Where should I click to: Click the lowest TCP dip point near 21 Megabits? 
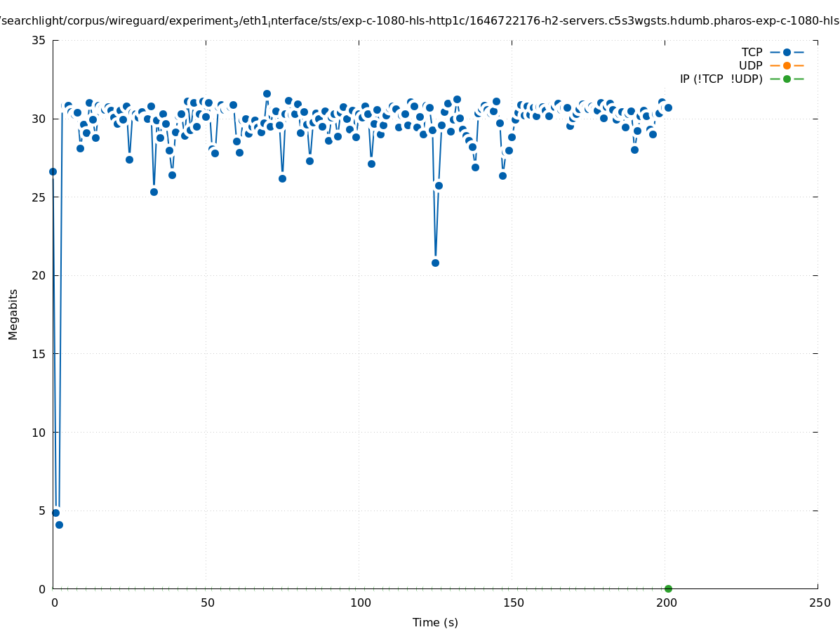[435, 263]
